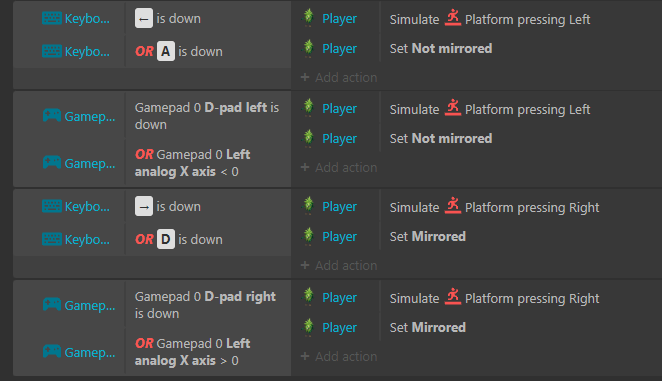Click gamepad icon of D-pad right condition
Screen dimensions: 662x381
point(52,305)
